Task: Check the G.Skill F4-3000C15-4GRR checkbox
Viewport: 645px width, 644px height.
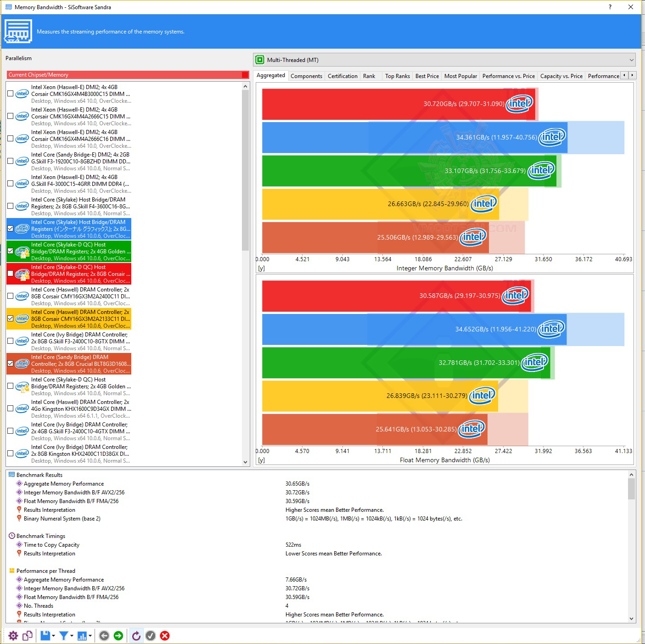Action: click(x=11, y=184)
